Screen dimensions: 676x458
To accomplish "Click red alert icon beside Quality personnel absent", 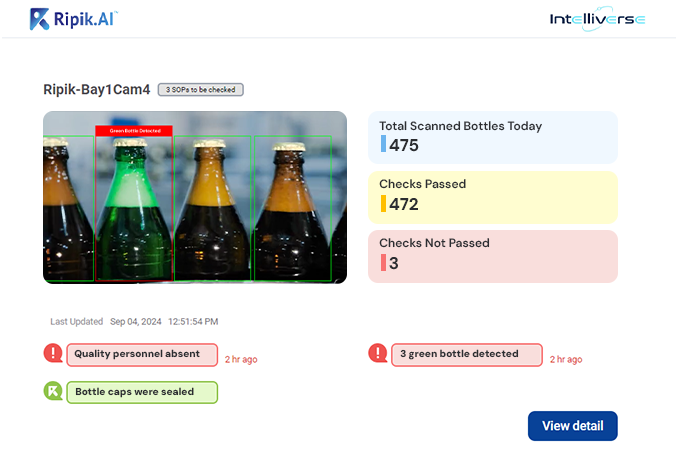I will click(53, 353).
